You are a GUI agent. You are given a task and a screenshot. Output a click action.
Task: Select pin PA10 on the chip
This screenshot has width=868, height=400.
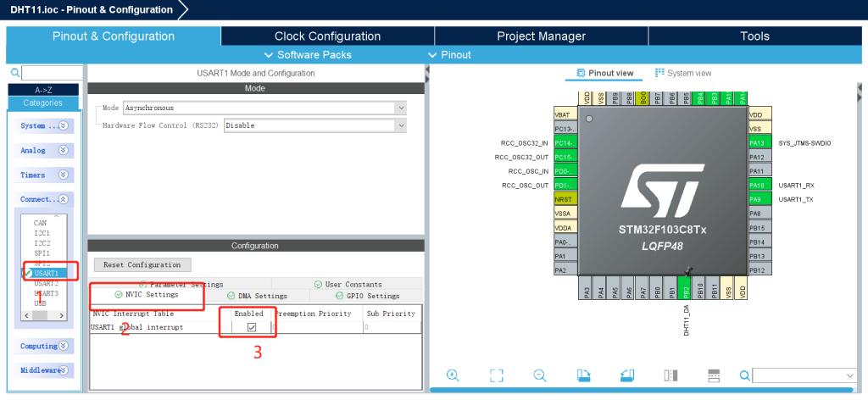759,186
